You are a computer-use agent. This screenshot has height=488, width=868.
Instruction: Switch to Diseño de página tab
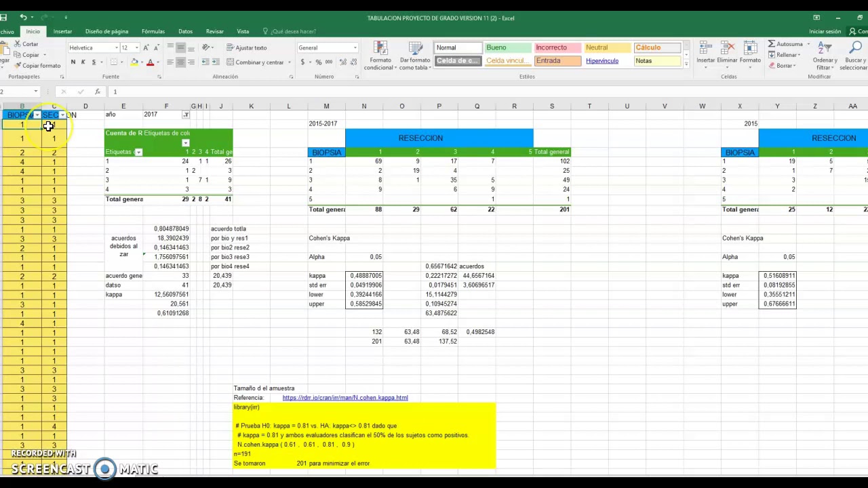tap(106, 31)
